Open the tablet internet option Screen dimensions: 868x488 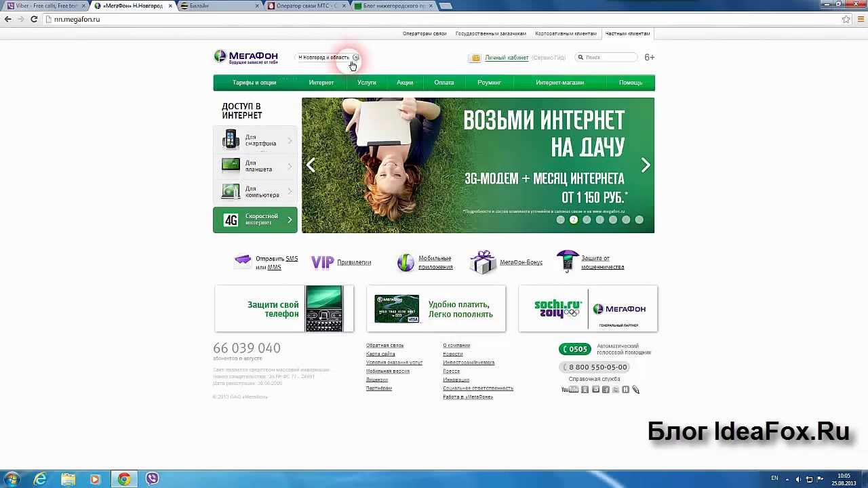pyautogui.click(x=256, y=166)
